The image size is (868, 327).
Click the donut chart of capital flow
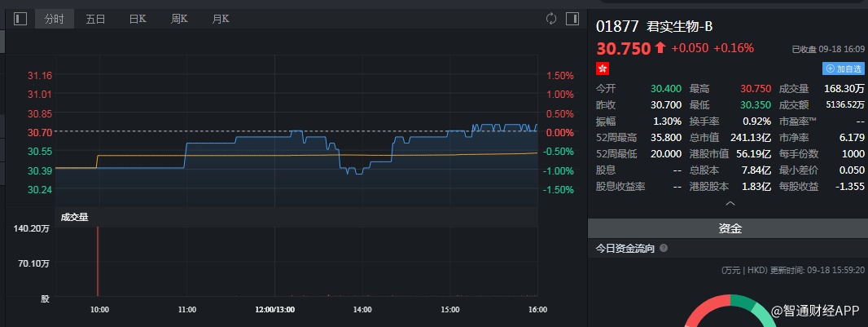727,314
